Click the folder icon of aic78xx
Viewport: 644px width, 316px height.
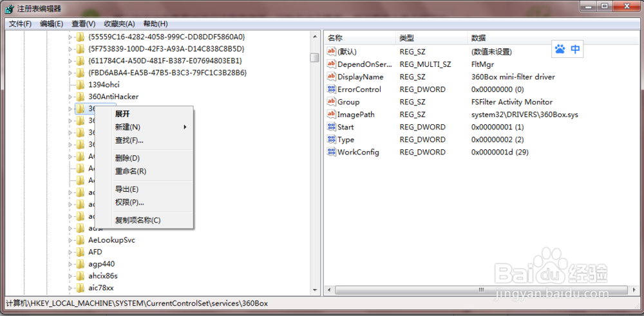coord(80,288)
